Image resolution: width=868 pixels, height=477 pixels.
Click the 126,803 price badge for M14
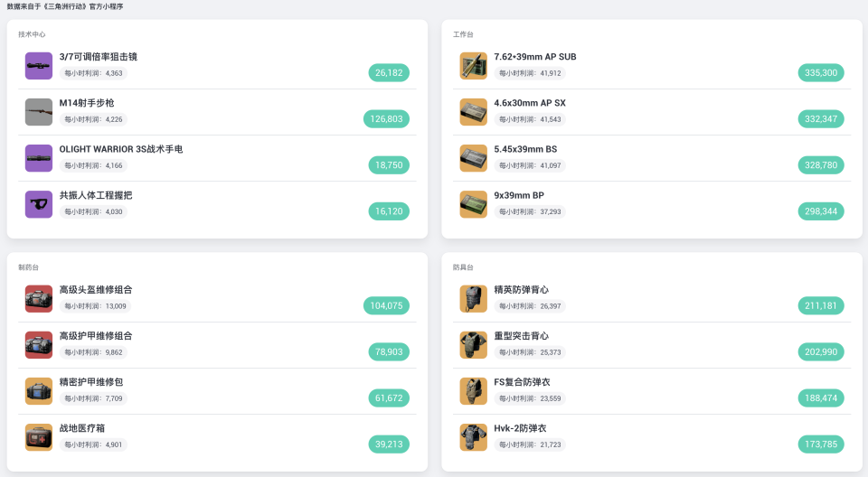pos(386,119)
